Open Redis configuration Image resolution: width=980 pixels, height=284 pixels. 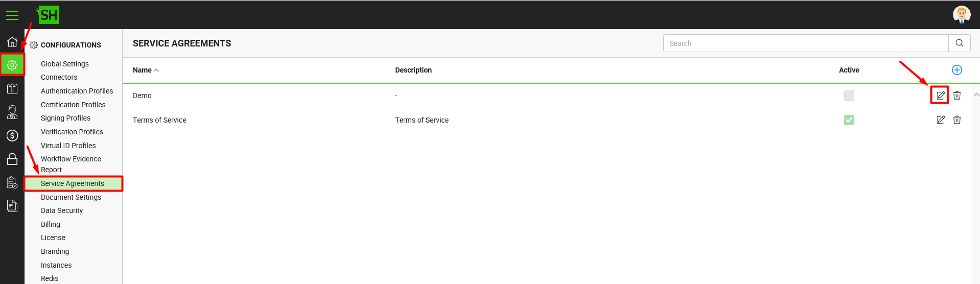click(50, 278)
